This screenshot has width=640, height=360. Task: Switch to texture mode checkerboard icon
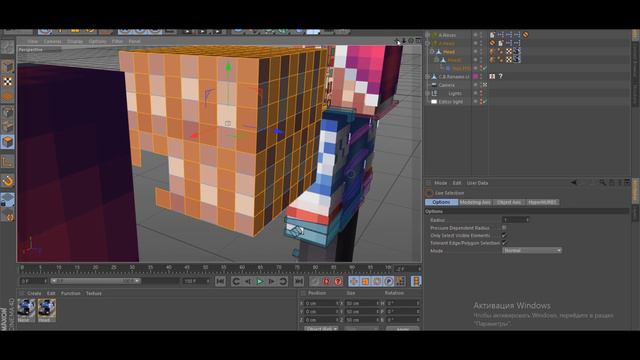coord(8,82)
